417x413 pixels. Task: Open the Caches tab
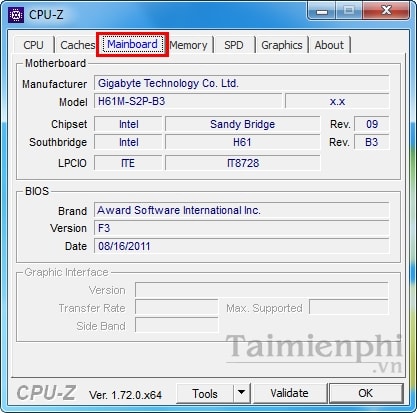(77, 45)
